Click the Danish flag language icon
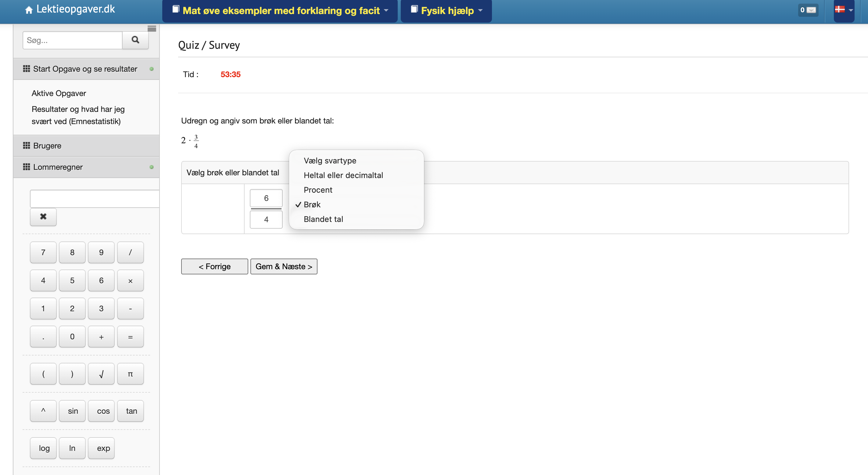 [x=840, y=9]
